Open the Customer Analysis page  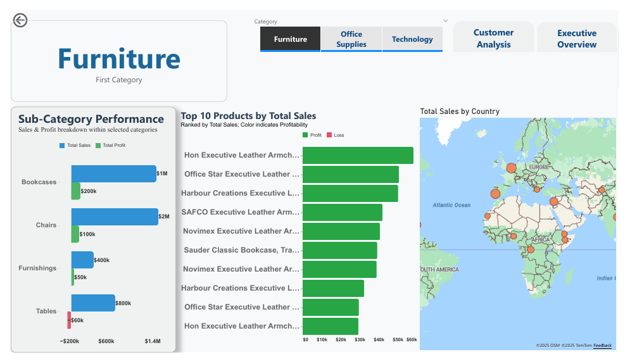493,39
